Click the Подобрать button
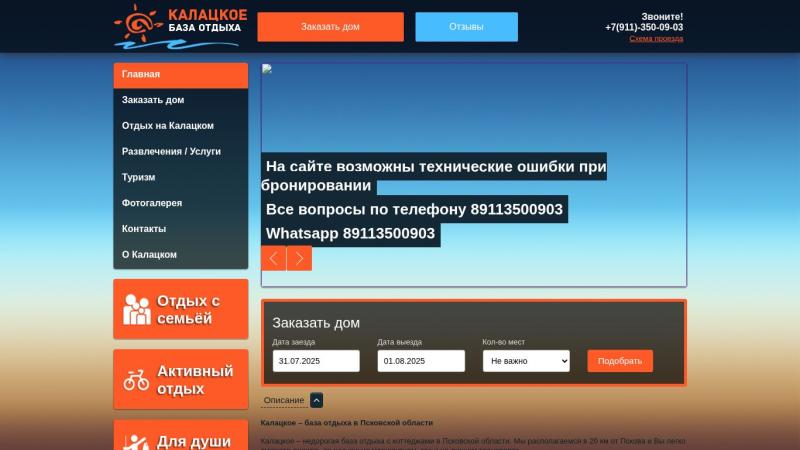 [x=620, y=361]
